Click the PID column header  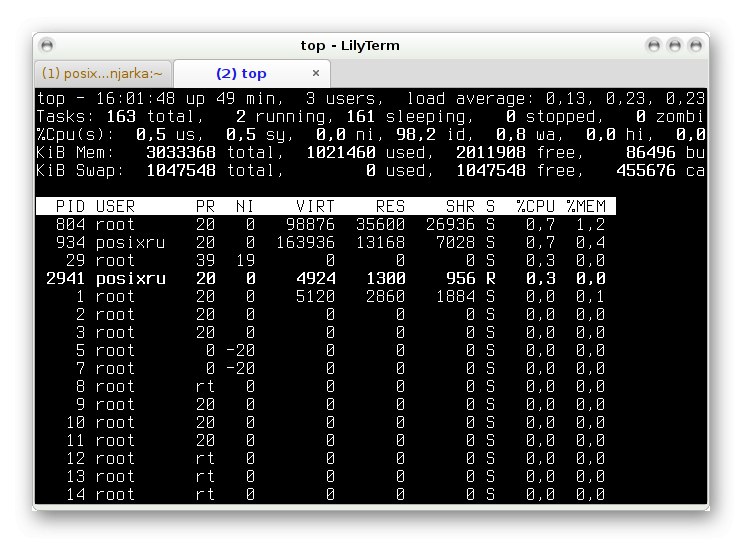click(71, 206)
